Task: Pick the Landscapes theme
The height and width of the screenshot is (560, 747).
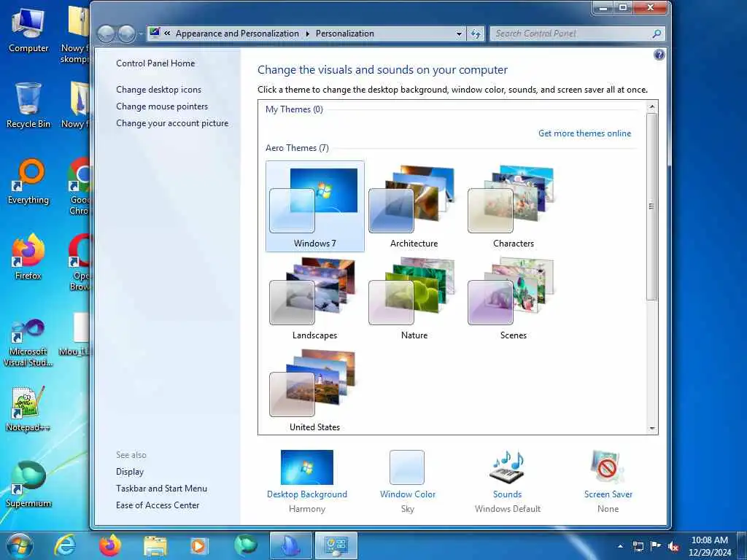Action: [x=315, y=298]
